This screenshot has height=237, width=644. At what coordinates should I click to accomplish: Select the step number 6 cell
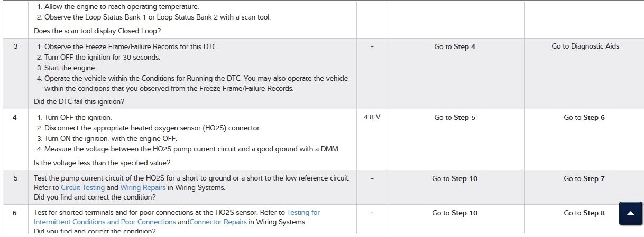click(14, 213)
